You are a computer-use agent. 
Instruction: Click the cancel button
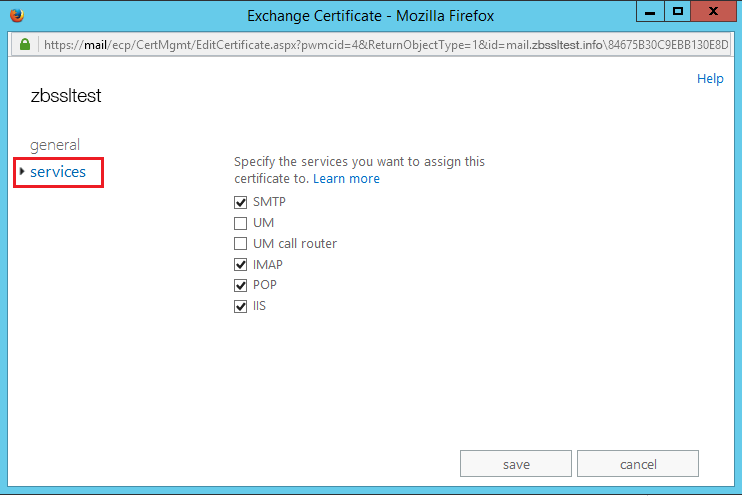pos(637,464)
